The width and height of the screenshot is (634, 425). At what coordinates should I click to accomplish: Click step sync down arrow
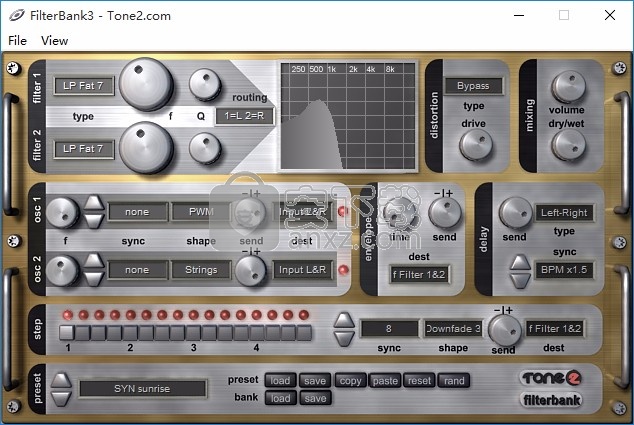tap(344, 338)
